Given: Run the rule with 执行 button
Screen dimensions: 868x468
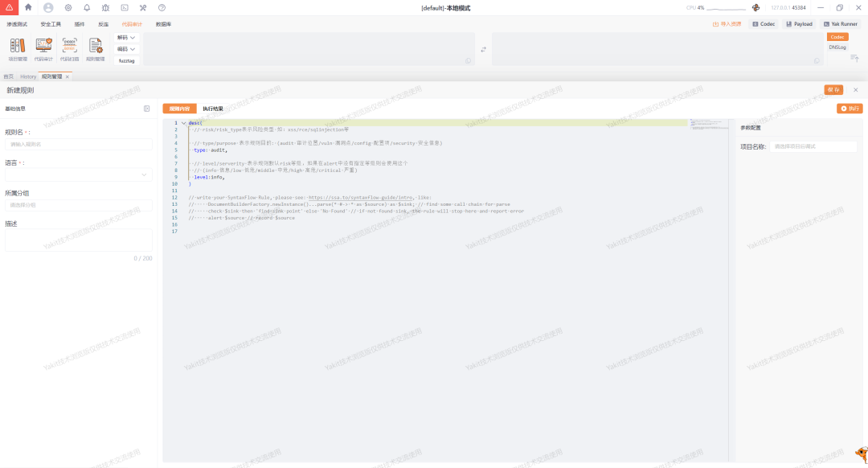Looking at the screenshot, I should tap(850, 109).
